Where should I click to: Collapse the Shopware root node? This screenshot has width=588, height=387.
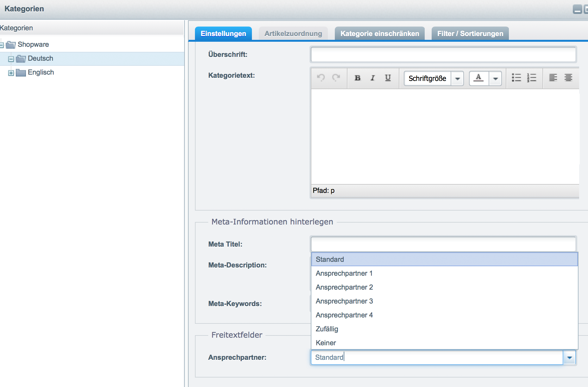point(1,45)
